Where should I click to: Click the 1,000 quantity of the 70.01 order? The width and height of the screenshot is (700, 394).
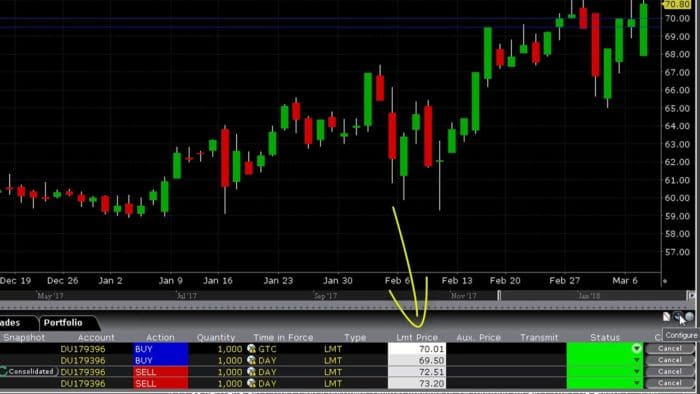(229, 349)
